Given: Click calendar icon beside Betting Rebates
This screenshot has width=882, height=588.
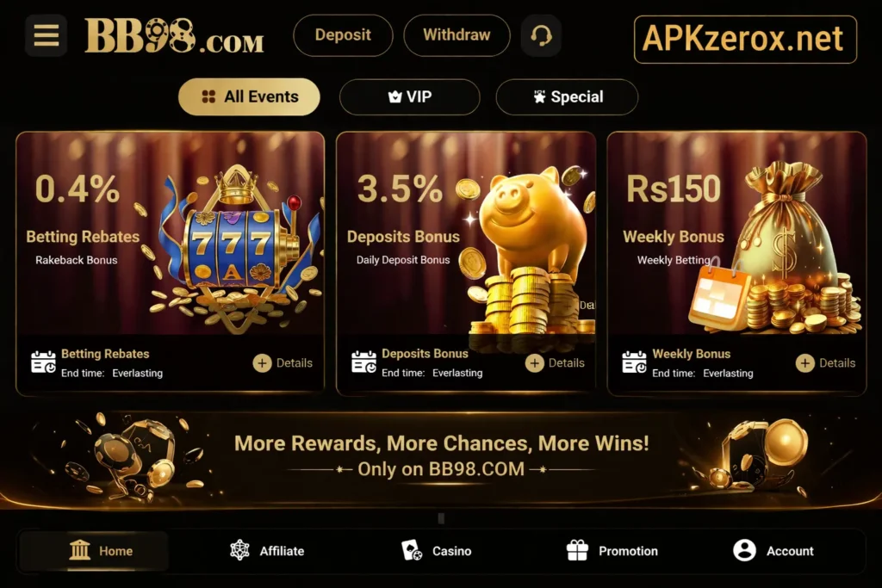Looking at the screenshot, I should (x=43, y=362).
